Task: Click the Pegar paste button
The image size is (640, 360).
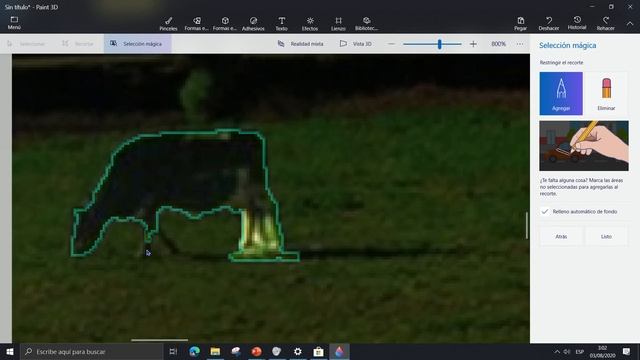Action: pyautogui.click(x=520, y=24)
